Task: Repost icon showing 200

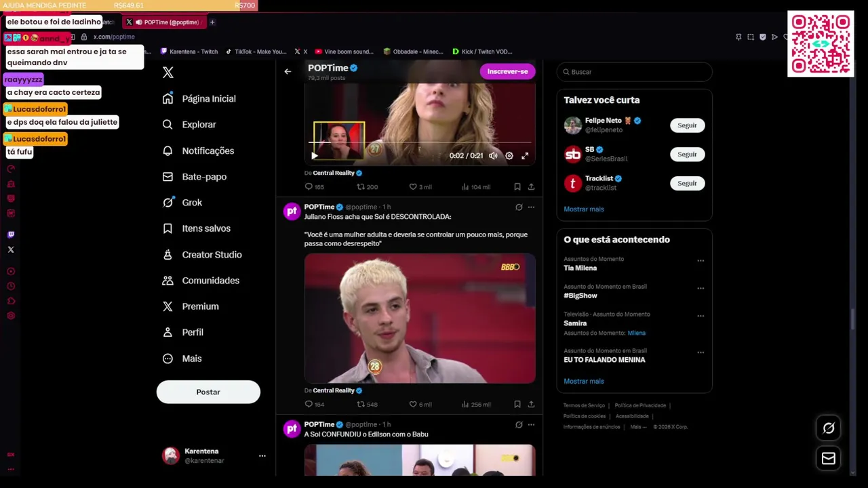Action: pyautogui.click(x=361, y=186)
